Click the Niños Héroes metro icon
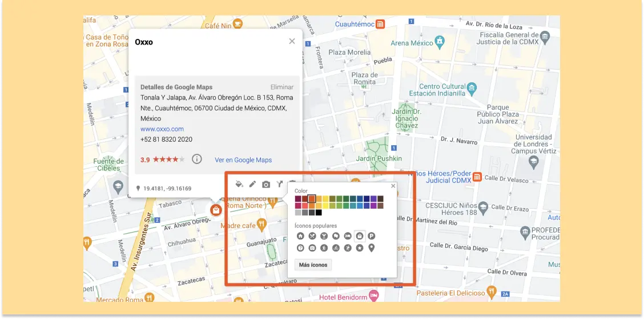The height and width of the screenshot is (319, 644). pyautogui.click(x=477, y=177)
